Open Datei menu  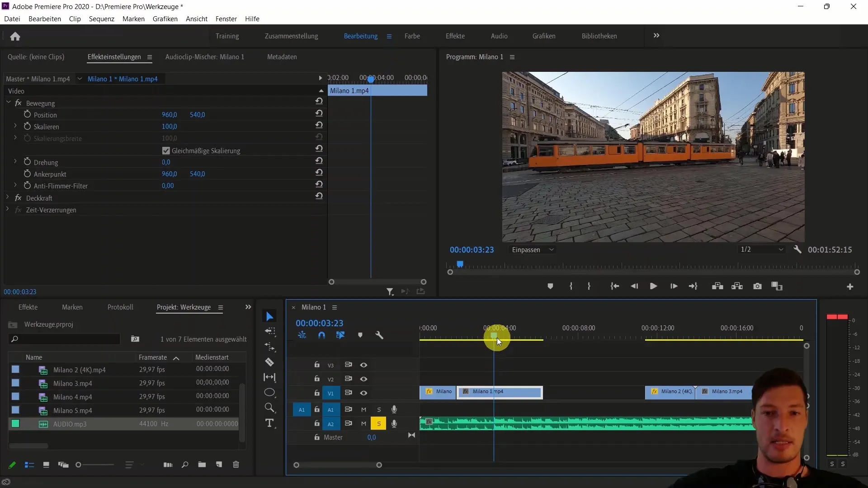pos(12,19)
